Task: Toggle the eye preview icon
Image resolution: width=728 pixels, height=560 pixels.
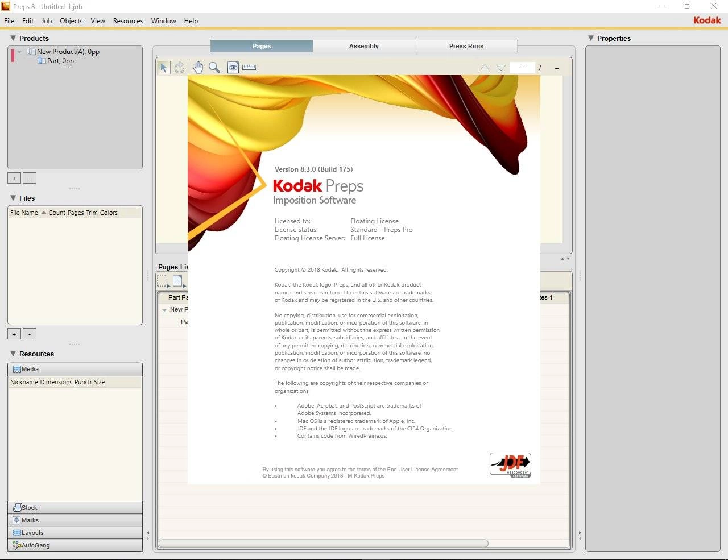Action: [233, 68]
